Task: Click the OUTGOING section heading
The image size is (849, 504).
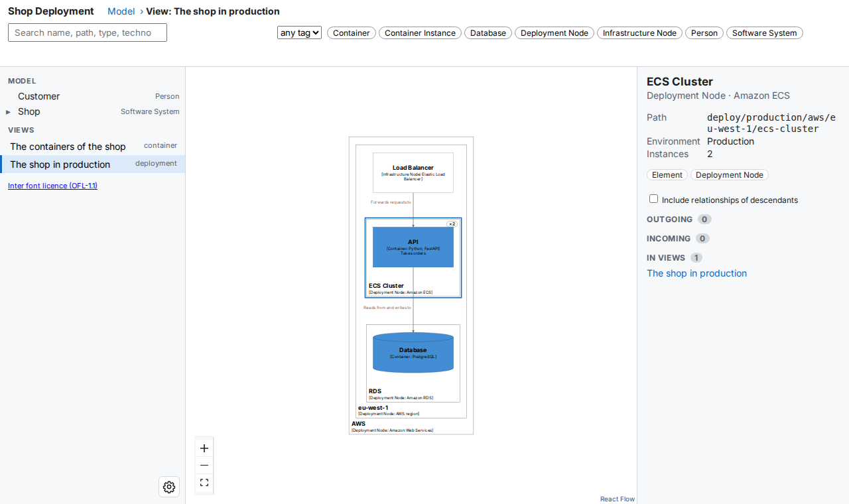Action: [669, 219]
